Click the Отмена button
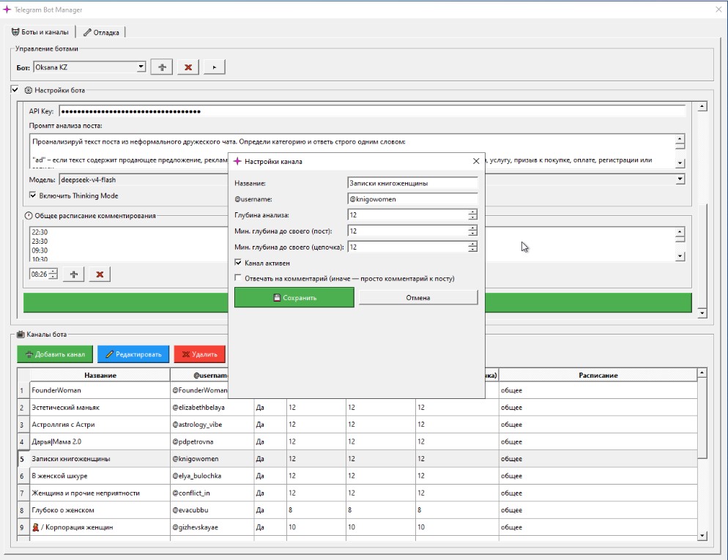Viewport: 728px width, 560px height. coord(418,297)
